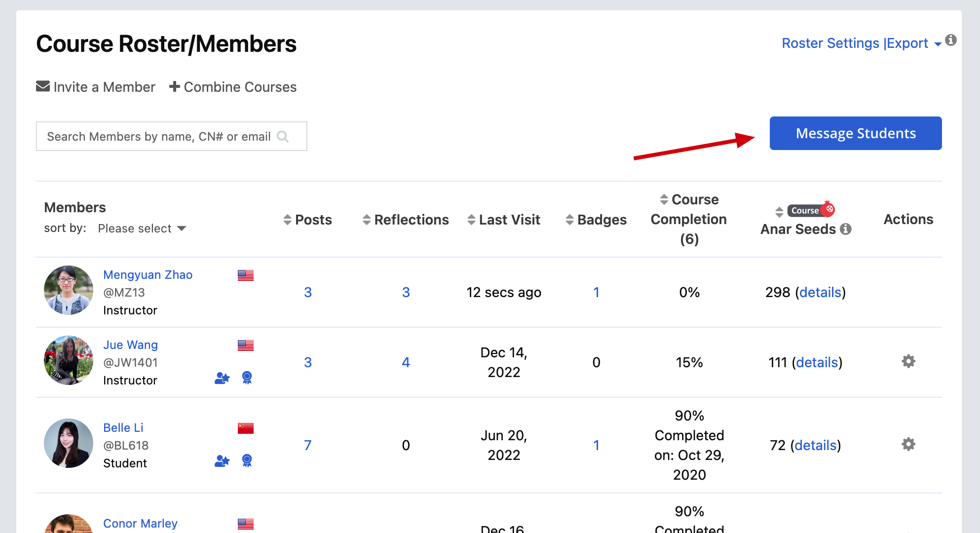Open Jue Wang's profile link
Viewport: 980px width, 533px height.
click(x=131, y=345)
